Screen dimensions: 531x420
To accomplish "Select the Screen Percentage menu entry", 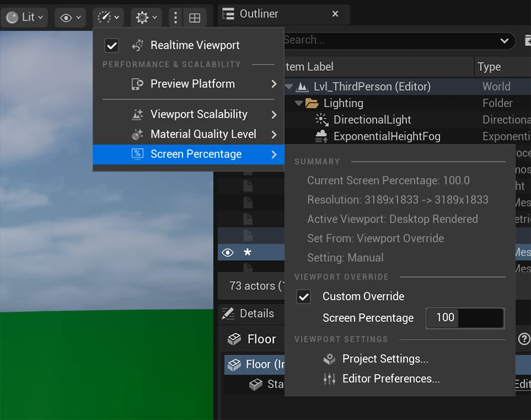I will click(188, 154).
